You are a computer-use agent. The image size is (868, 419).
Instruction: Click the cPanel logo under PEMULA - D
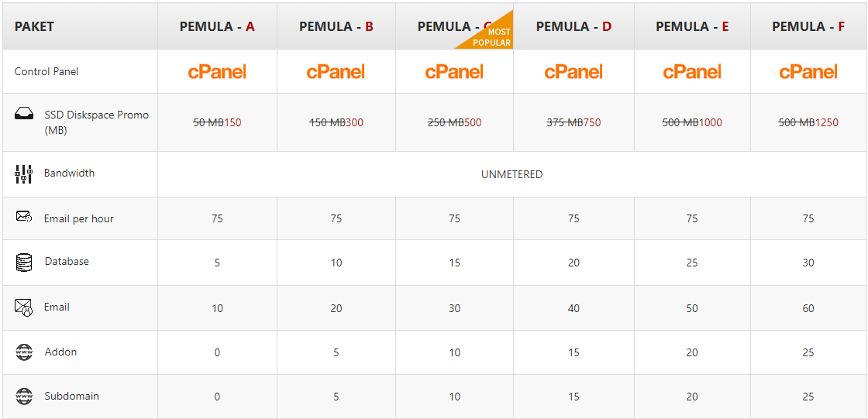click(573, 72)
